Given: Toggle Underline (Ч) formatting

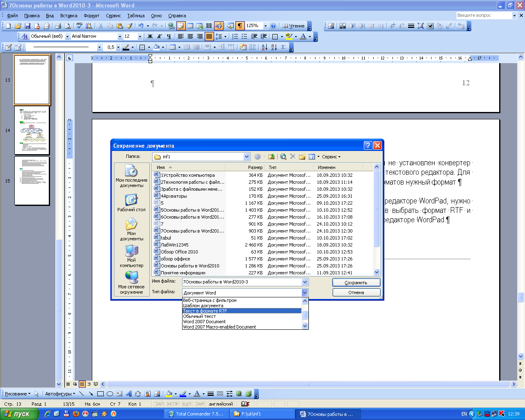Looking at the screenshot, I should 169,37.
